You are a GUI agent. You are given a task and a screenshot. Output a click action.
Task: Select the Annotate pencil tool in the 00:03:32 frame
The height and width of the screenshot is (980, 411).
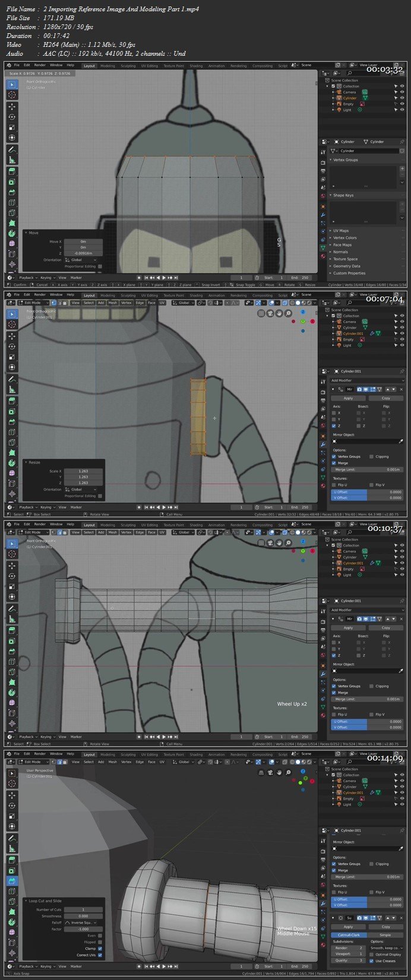[x=12, y=149]
